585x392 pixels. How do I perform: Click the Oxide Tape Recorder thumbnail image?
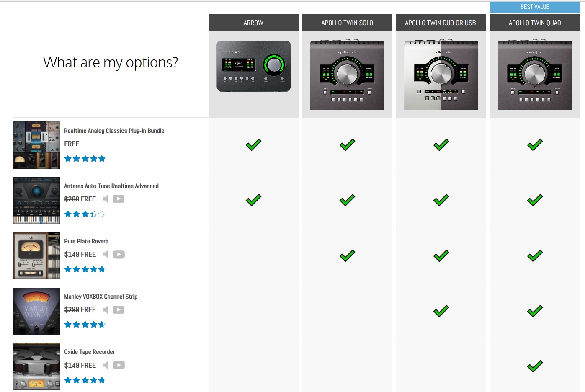(36, 366)
